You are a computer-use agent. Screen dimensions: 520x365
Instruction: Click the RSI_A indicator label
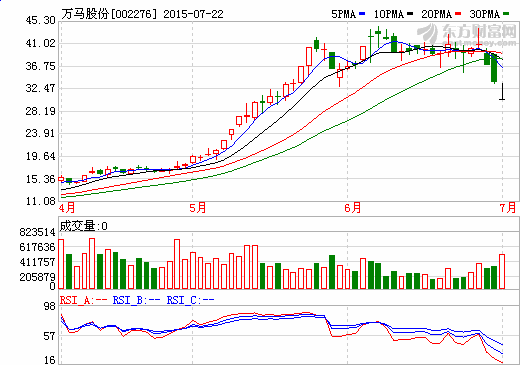pos(83,301)
